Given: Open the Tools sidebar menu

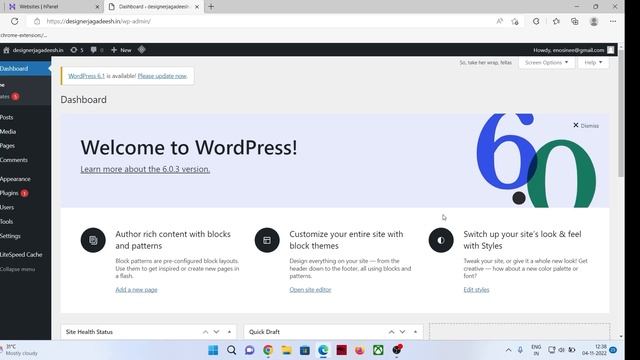Looking at the screenshot, I should [x=25, y=222].
